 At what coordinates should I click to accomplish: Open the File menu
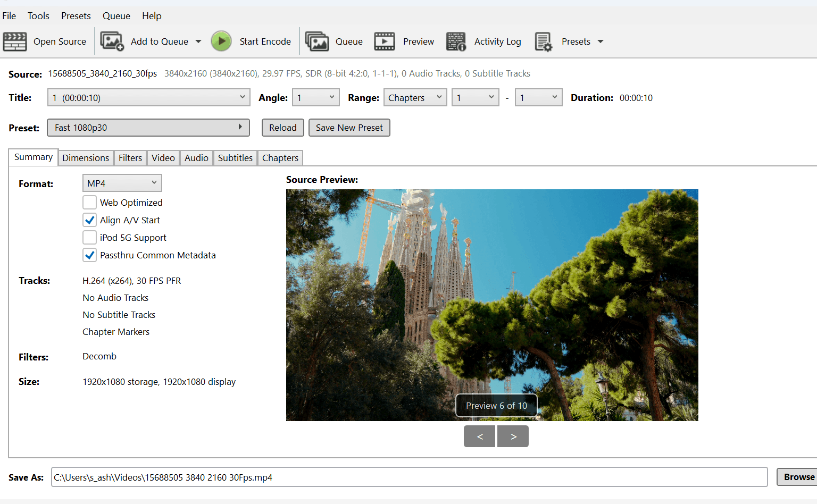[x=9, y=16]
